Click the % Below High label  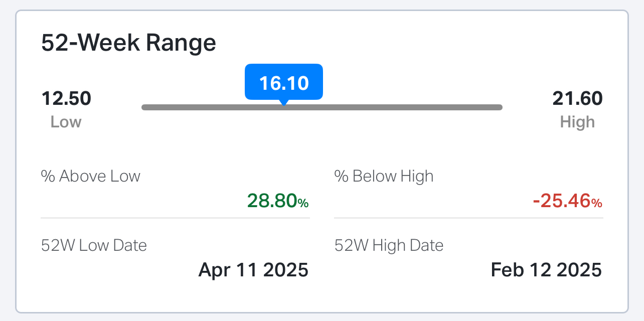pyautogui.click(x=384, y=176)
